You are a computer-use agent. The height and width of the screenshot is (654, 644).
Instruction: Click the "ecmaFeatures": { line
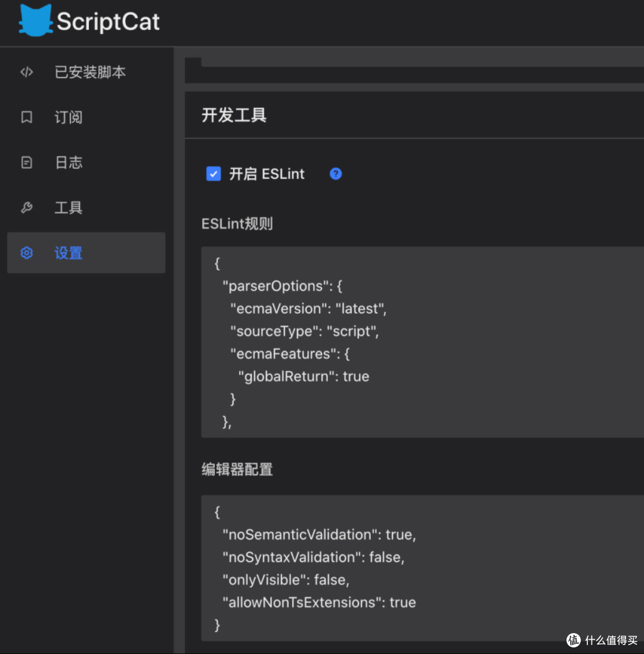pos(290,354)
